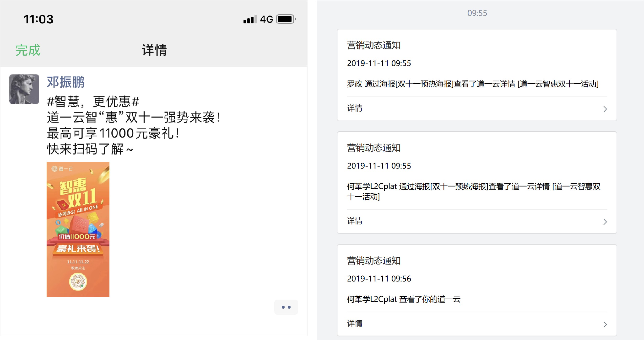Click the 09:55 time header above notifications
Image resolution: width=644 pixels, height=340 pixels.
coord(477,13)
